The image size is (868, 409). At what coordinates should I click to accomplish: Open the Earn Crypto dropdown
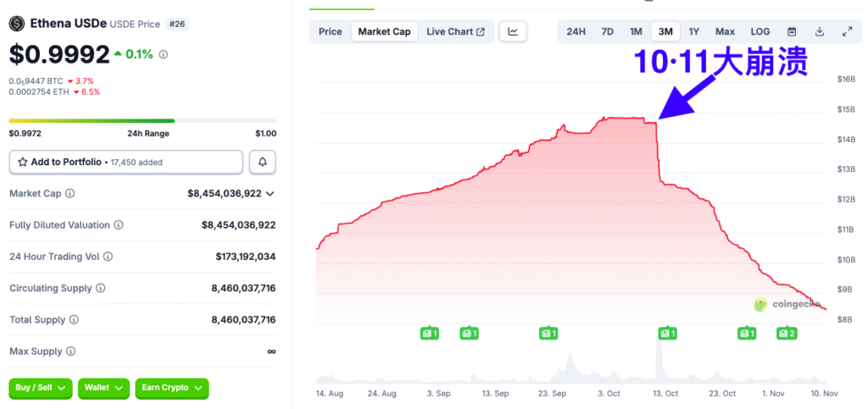coord(171,388)
